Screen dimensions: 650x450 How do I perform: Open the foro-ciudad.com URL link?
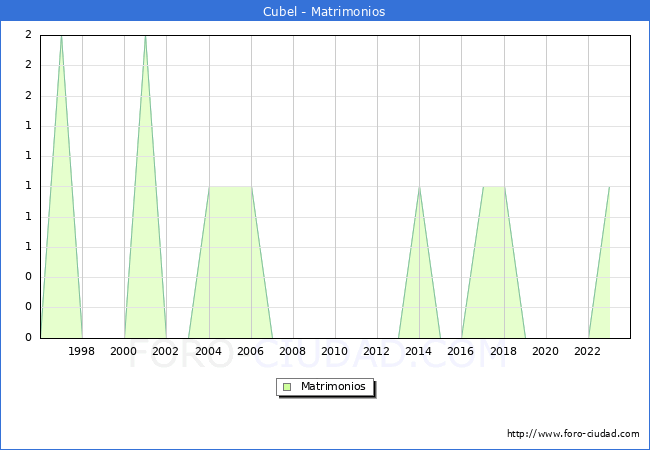[x=573, y=434]
